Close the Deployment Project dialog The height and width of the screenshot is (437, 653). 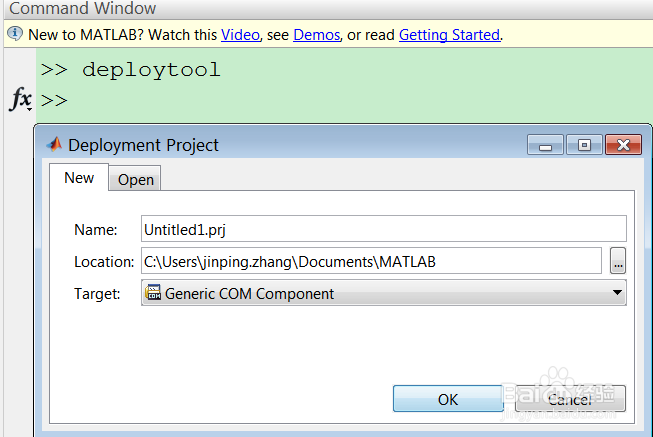[x=623, y=145]
